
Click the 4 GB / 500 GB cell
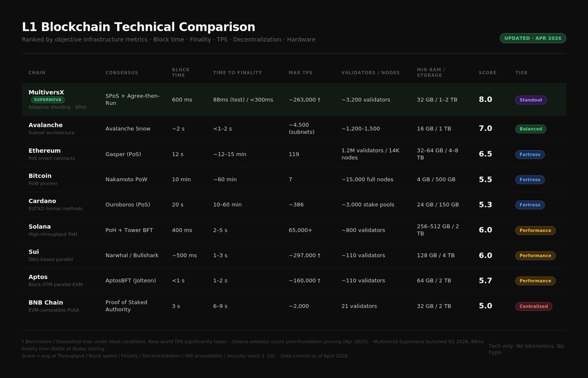[x=436, y=180]
